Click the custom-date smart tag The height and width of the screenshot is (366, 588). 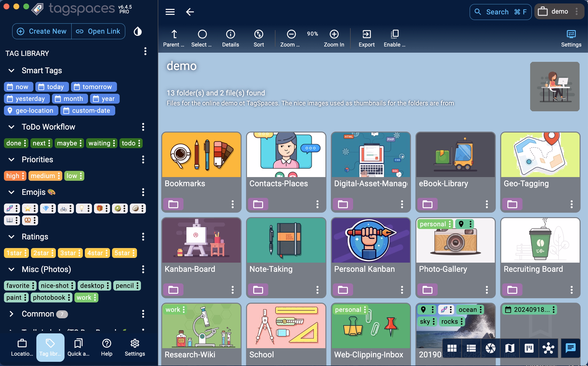[x=88, y=111]
